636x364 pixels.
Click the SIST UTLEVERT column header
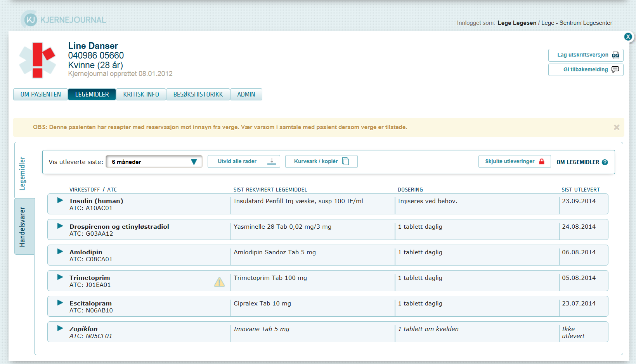(581, 190)
